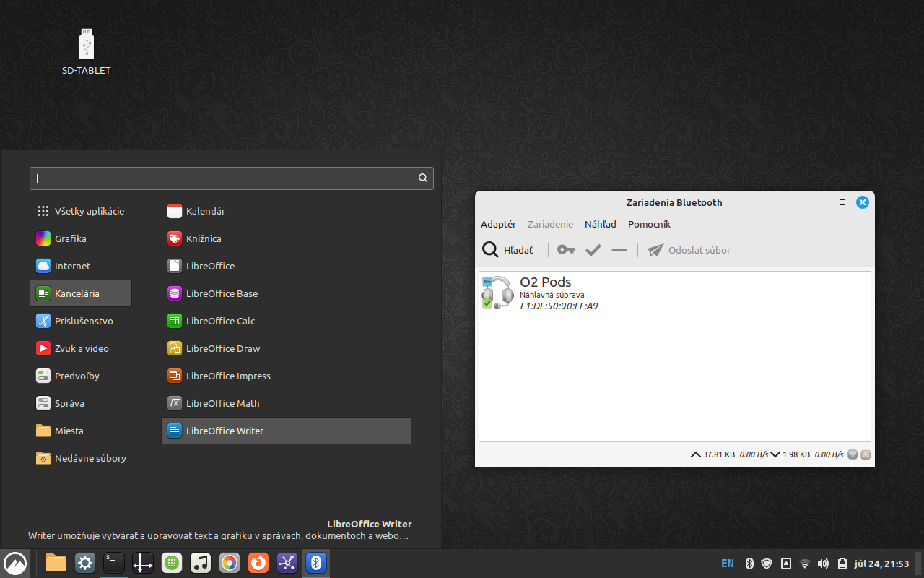Open the file manager folder icon in panel

click(56, 563)
